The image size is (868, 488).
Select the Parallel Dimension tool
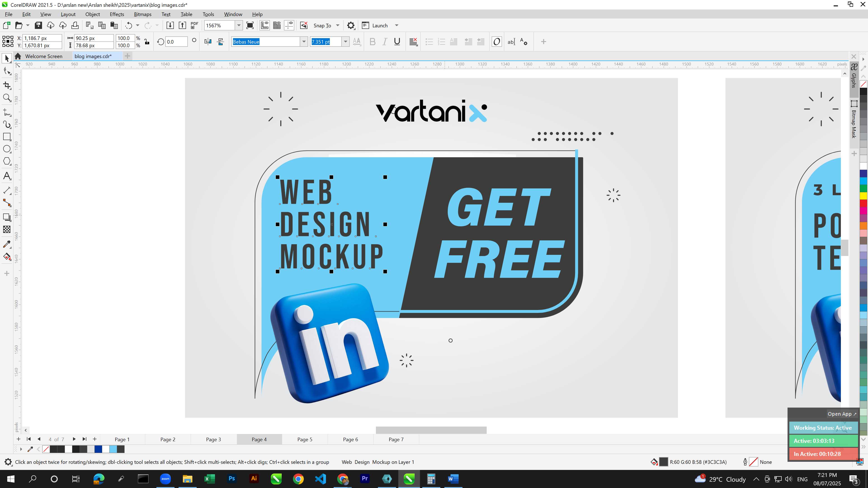[x=7, y=190]
